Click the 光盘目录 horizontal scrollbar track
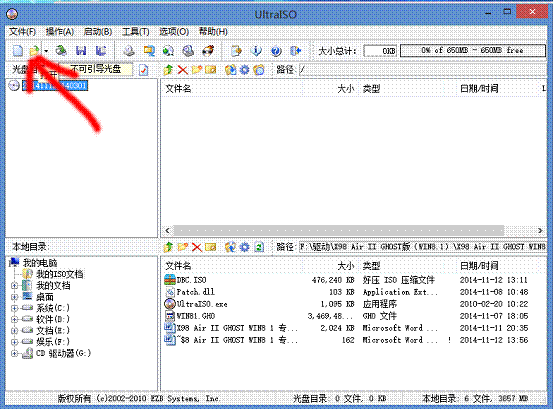Screen dimensions: 554x410 point(339,230)
